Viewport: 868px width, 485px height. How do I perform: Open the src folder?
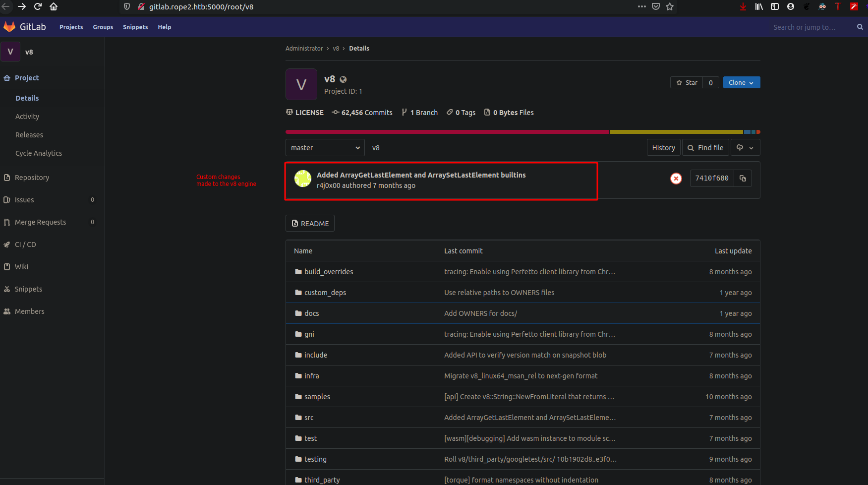coord(309,418)
